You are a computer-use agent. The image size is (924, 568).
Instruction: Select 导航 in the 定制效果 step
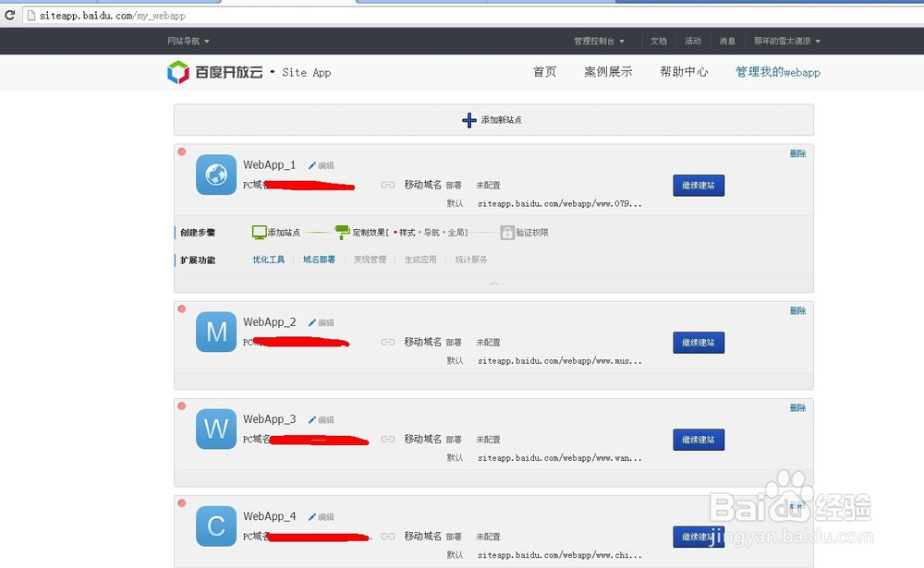432,233
